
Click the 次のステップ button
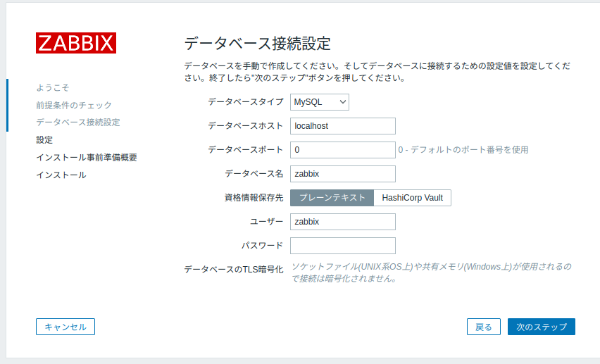pos(542,327)
